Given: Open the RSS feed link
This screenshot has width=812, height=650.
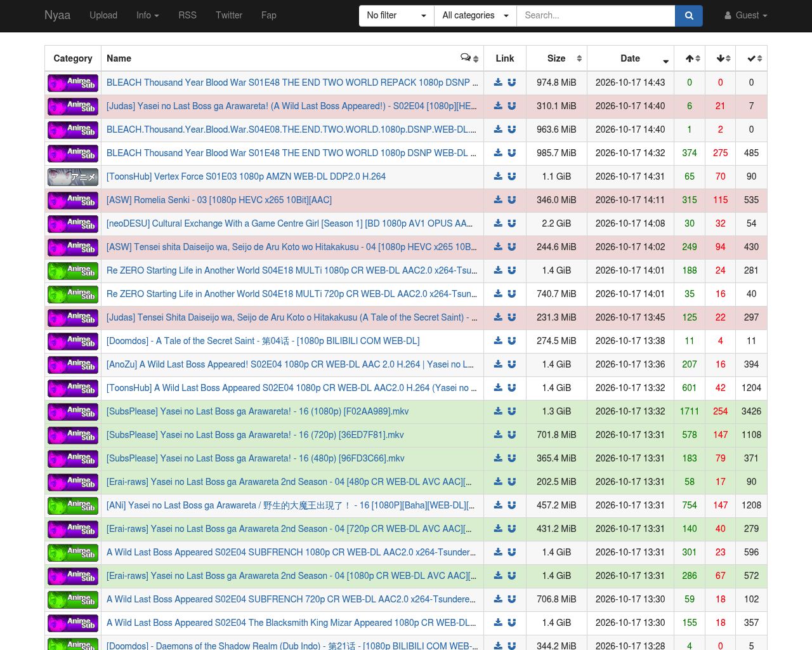Looking at the screenshot, I should point(188,15).
